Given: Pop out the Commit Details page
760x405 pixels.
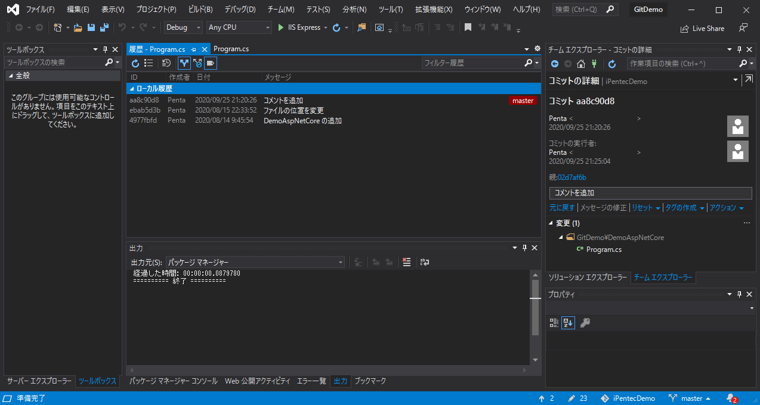Looking at the screenshot, I should 748,79.
